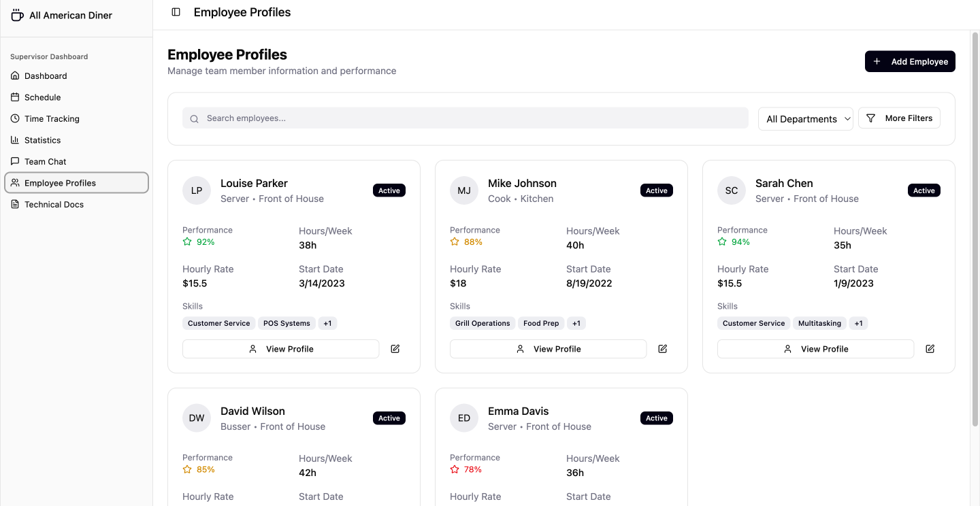Click the Add Employee button
The height and width of the screenshot is (506, 980).
click(x=910, y=61)
